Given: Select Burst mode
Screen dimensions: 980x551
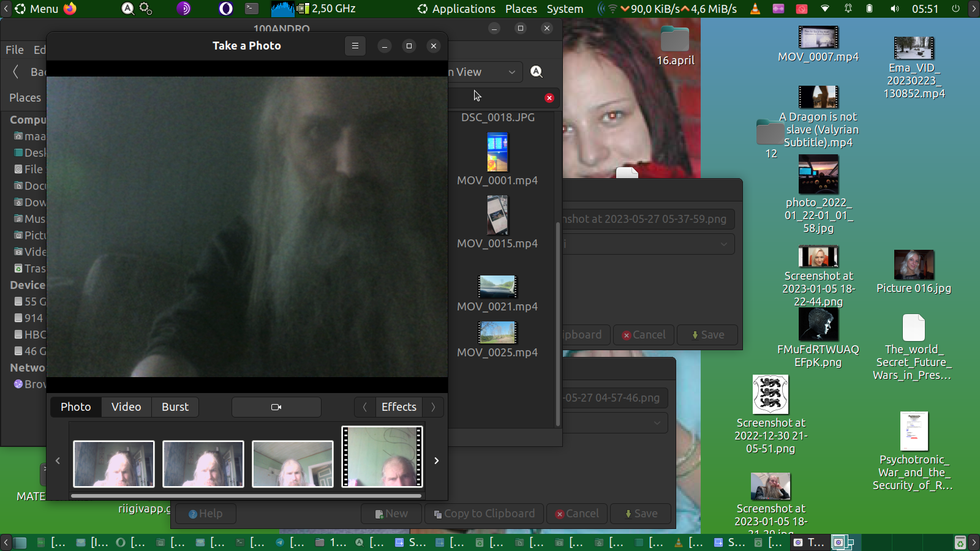Looking at the screenshot, I should pyautogui.click(x=175, y=407).
